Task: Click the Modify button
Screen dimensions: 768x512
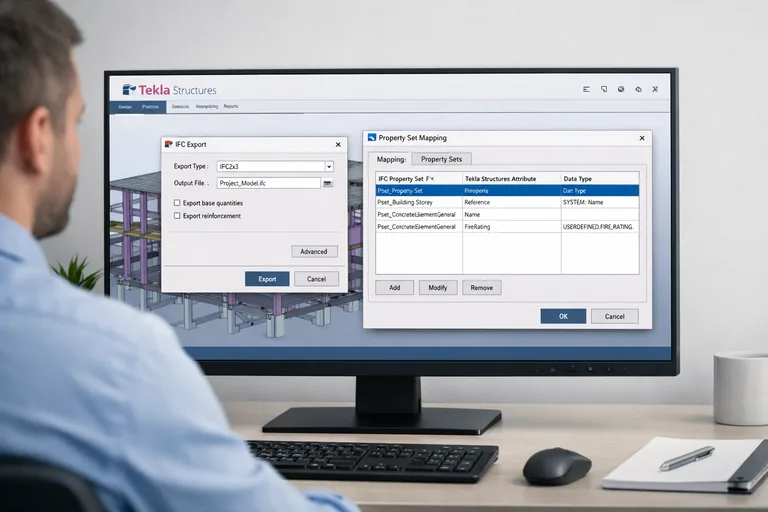Action: click(438, 288)
